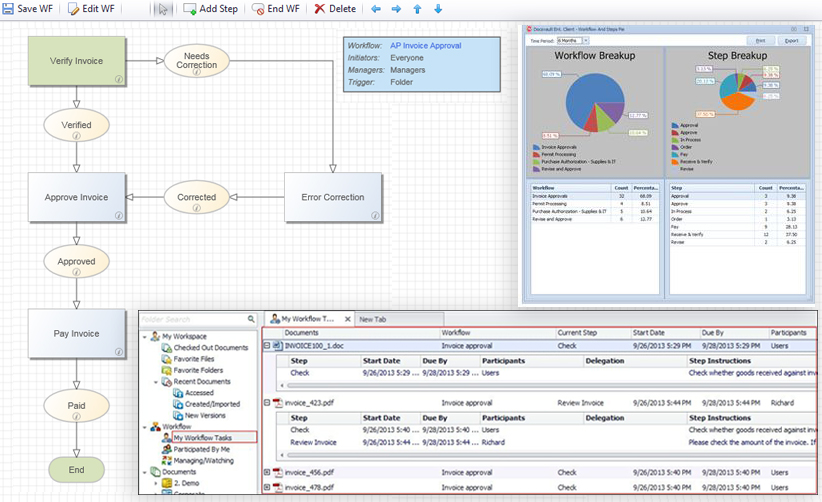
Task: Close the My Workflow Tasks tab
Action: click(x=348, y=319)
